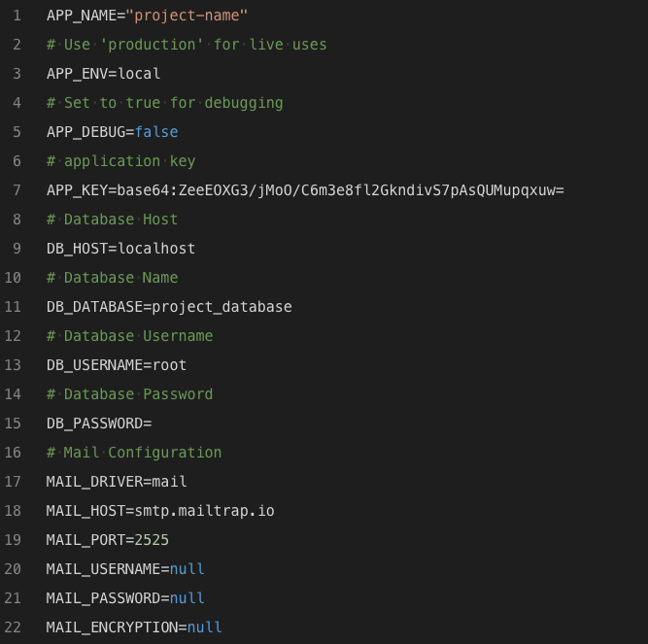Screen dimensions: 648x644
Task: Click null value of MAIL_PASSWORD
Action: (187, 598)
